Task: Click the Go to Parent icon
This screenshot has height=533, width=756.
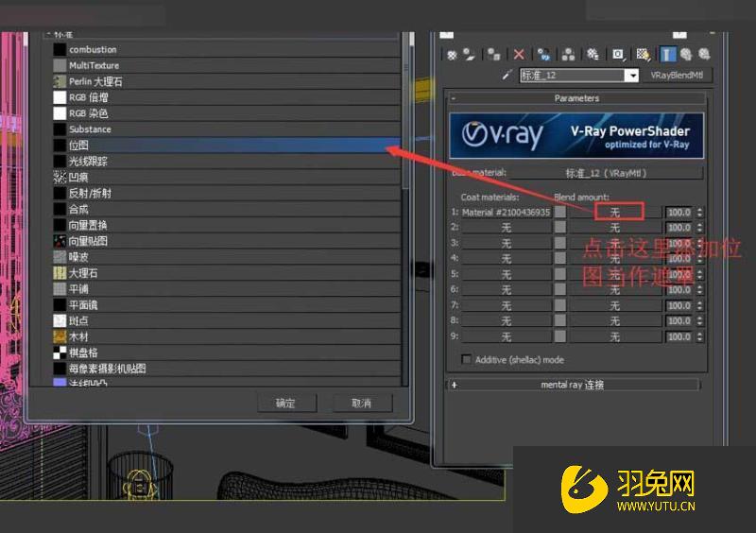Action: pyautogui.click(x=686, y=55)
